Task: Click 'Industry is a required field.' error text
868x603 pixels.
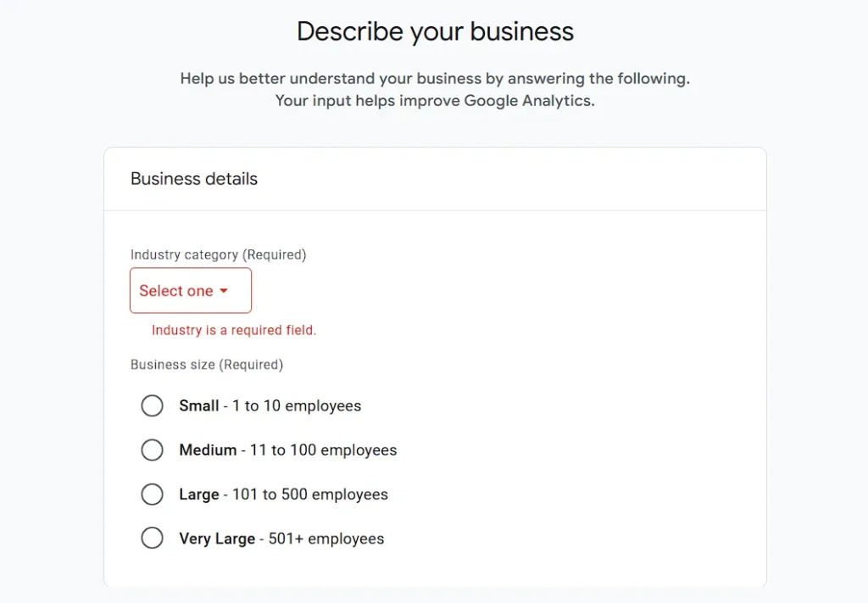Action: coord(234,331)
